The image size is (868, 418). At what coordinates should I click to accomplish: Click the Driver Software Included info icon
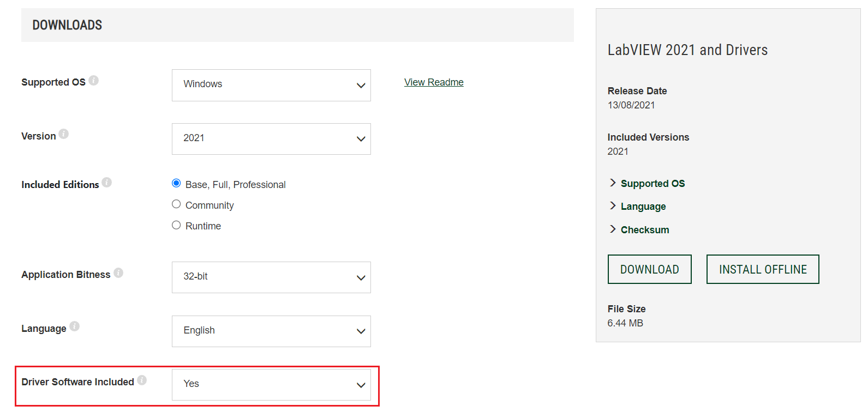point(142,380)
